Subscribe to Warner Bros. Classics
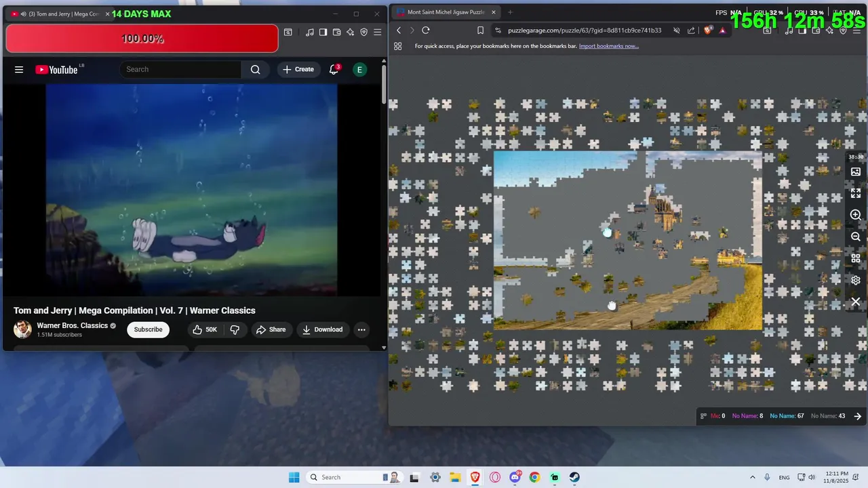Screen dimensions: 868x488 148,329
